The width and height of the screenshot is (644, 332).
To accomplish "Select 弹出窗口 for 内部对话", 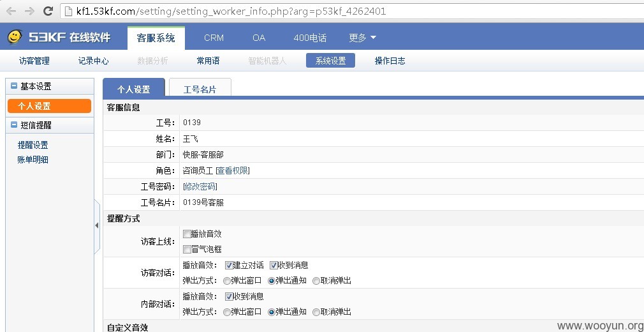I will pos(227,312).
